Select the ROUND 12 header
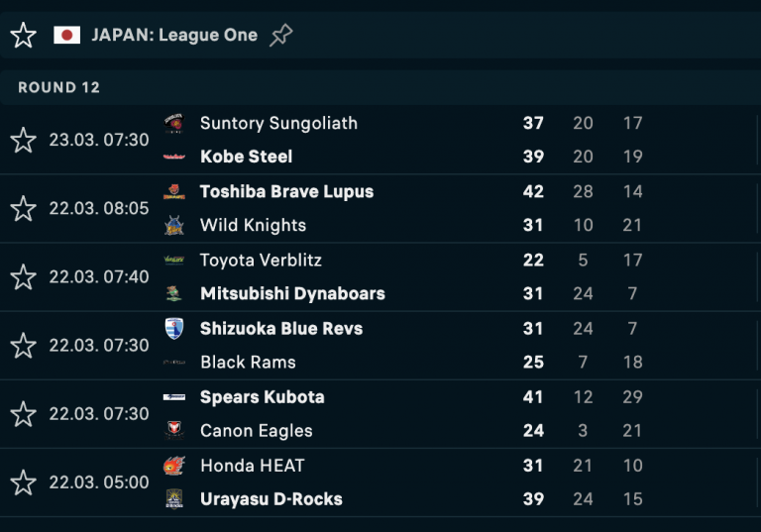 pos(58,87)
